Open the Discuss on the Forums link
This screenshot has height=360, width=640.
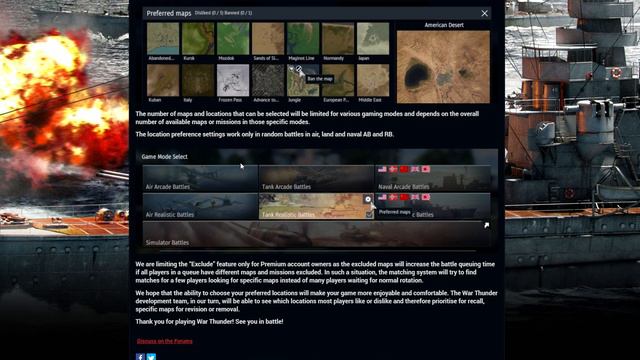[x=164, y=341]
